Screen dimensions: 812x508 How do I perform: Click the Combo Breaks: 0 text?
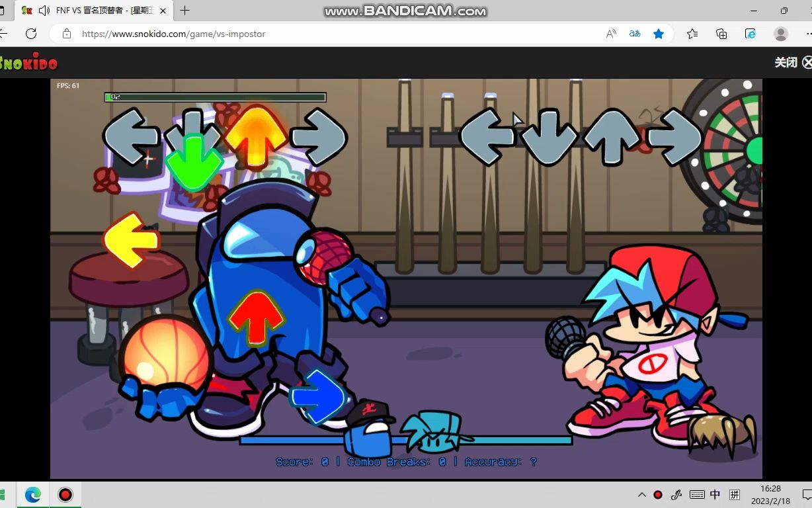point(397,462)
